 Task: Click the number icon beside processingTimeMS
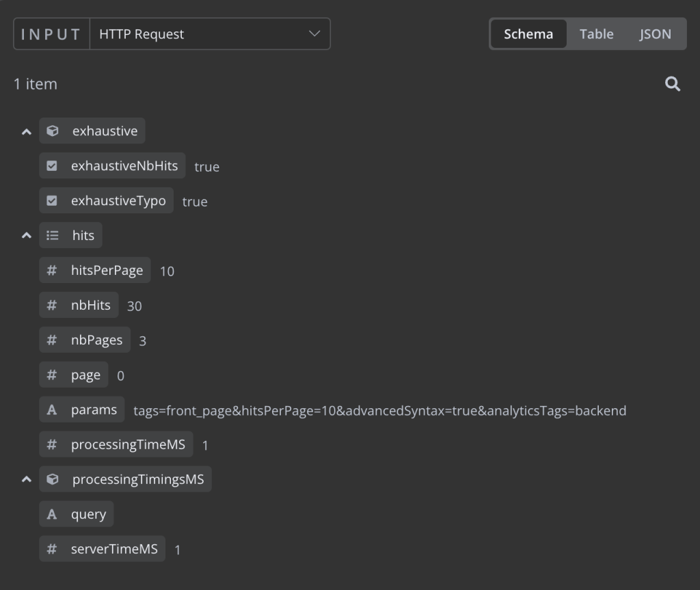[51, 444]
